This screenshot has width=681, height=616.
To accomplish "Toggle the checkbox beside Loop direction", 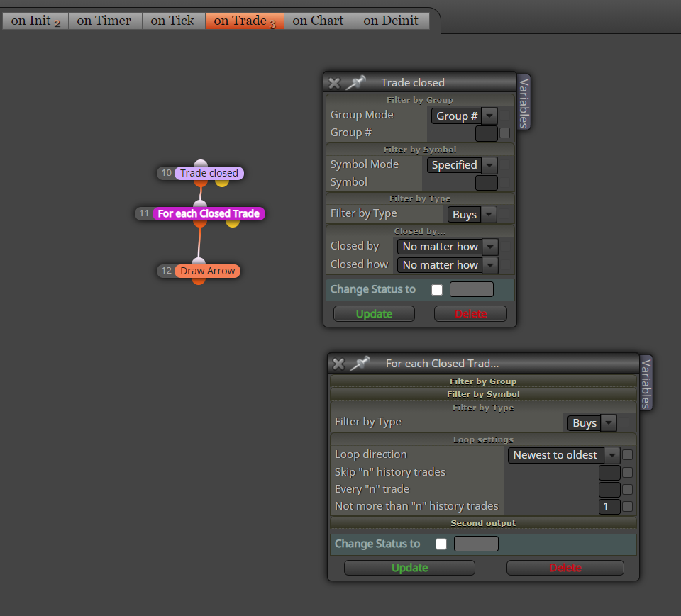I will coord(628,455).
